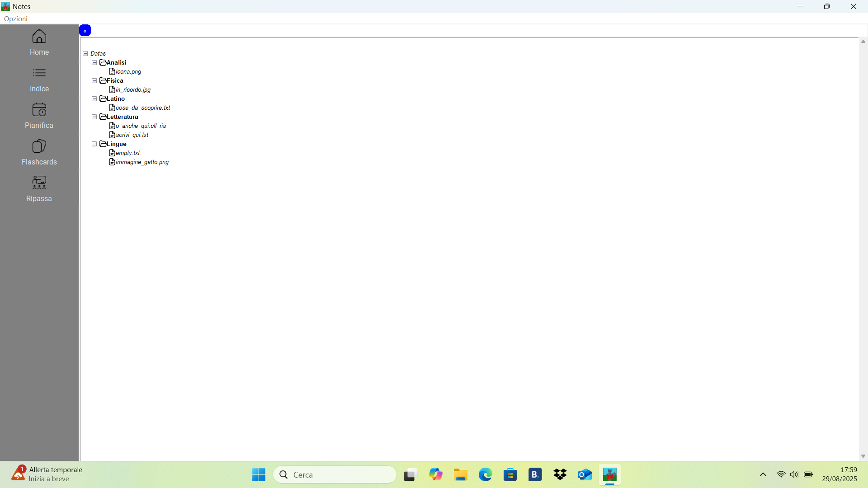The height and width of the screenshot is (488, 868).
Task: Open Wi-Fi network settings in tray
Action: pos(781,475)
